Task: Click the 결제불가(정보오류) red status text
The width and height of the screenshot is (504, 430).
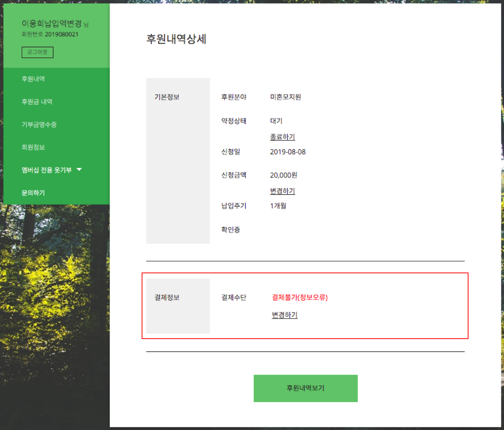Action: tap(300, 297)
